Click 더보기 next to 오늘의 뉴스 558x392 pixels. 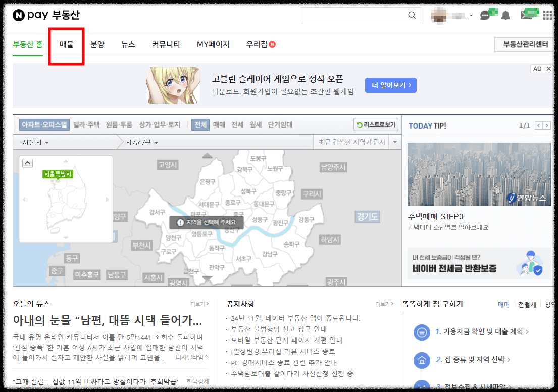199,304
